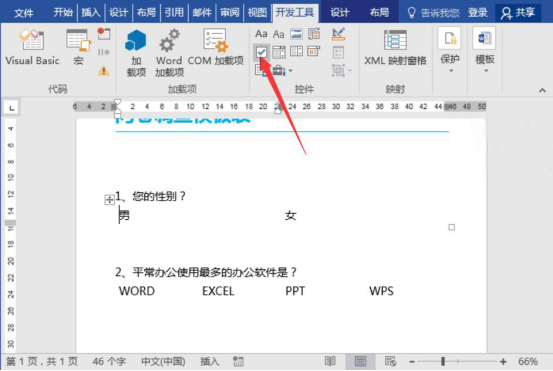The image size is (553, 371).
Task: Insert building block gallery content control
Action: (x=314, y=34)
